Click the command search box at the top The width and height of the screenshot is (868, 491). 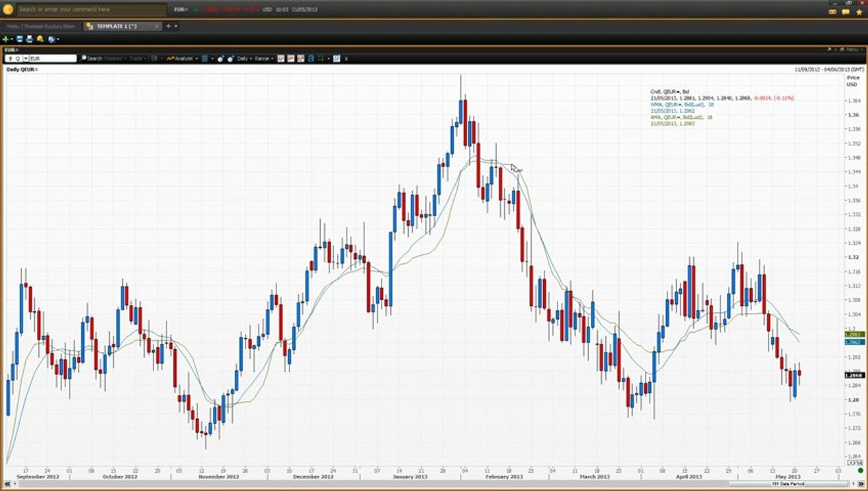(91, 10)
